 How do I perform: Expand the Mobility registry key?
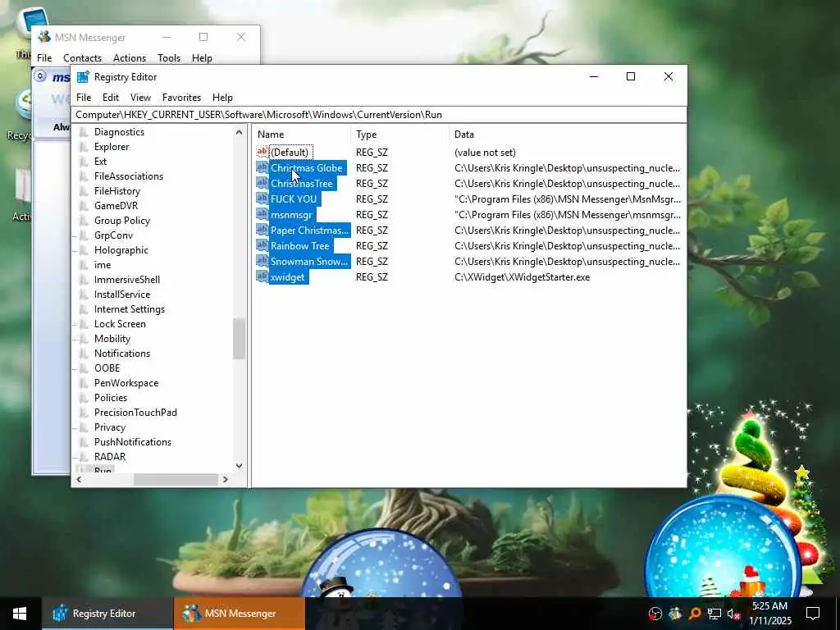pyautogui.click(x=76, y=339)
